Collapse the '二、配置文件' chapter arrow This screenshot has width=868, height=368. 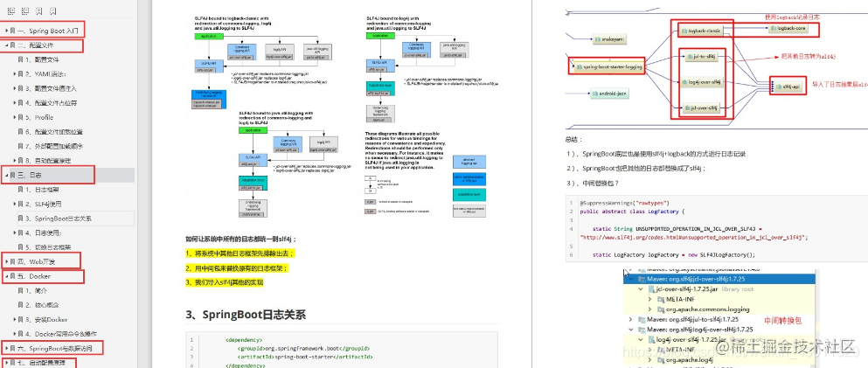point(6,45)
